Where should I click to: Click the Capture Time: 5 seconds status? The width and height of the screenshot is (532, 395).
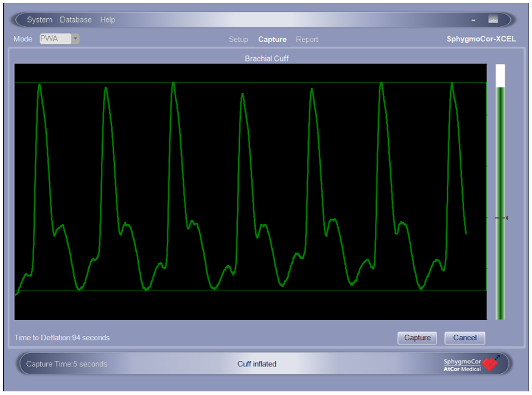tap(66, 364)
